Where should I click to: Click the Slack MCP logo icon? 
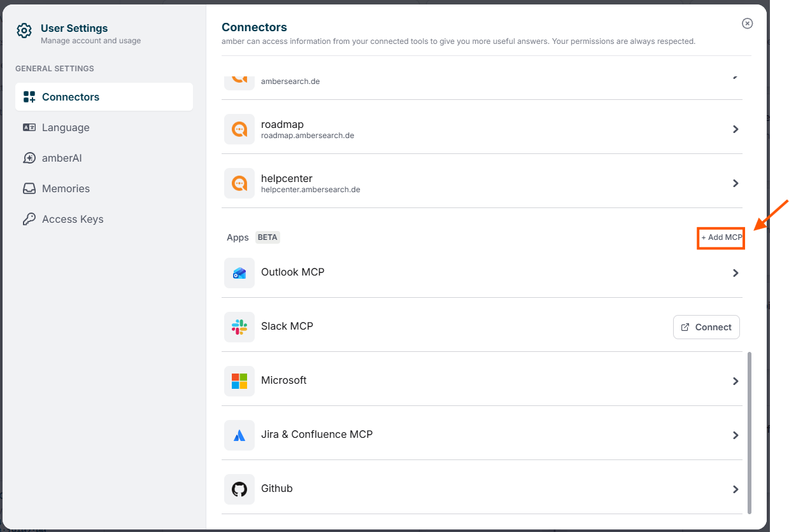239,327
